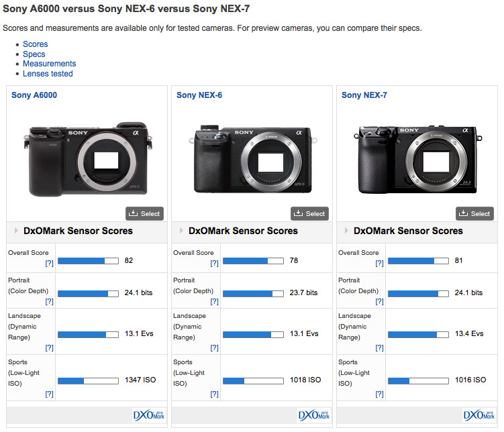Click NEX-6 value 23.7 bits

pyautogui.click(x=303, y=292)
